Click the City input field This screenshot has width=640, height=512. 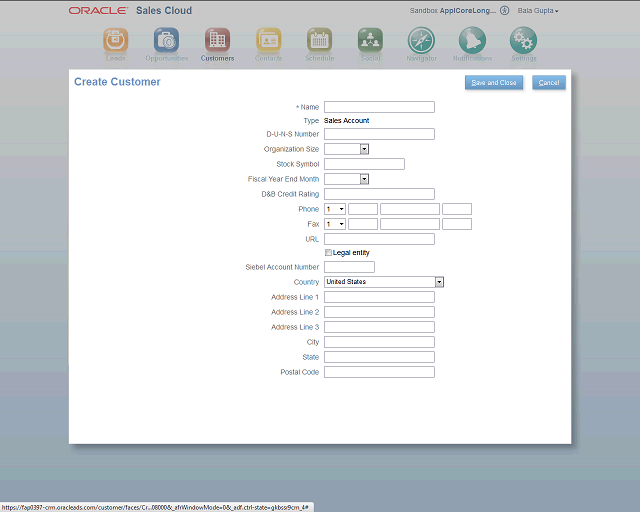(379, 342)
